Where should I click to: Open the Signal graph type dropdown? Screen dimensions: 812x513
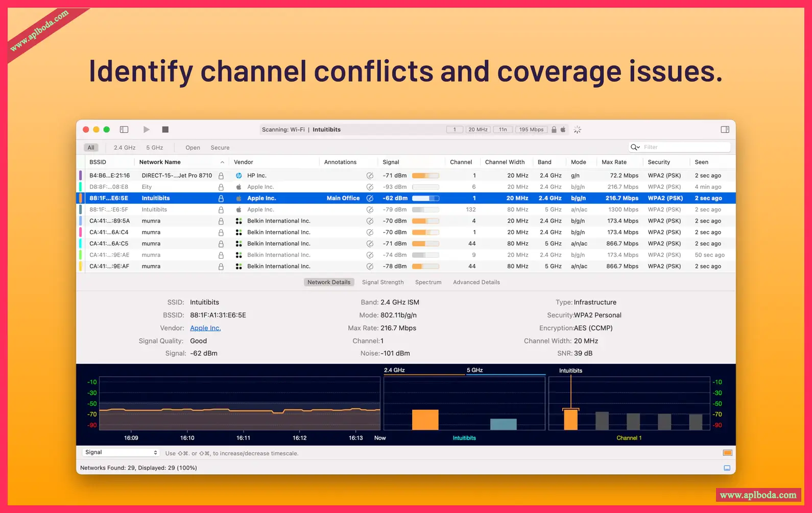pos(121,452)
